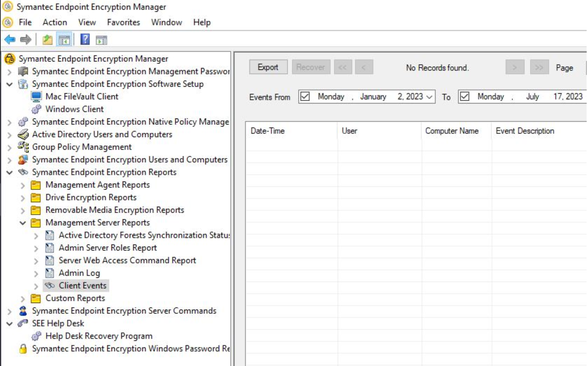588x366 pixels.
Task: Sort by the Date-Time column header
Action: (x=291, y=131)
